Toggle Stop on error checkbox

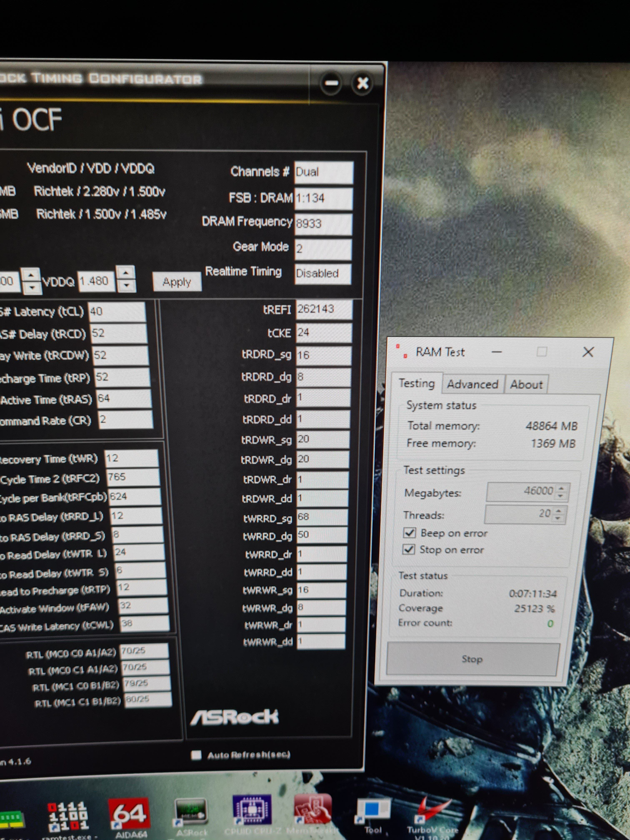409,549
